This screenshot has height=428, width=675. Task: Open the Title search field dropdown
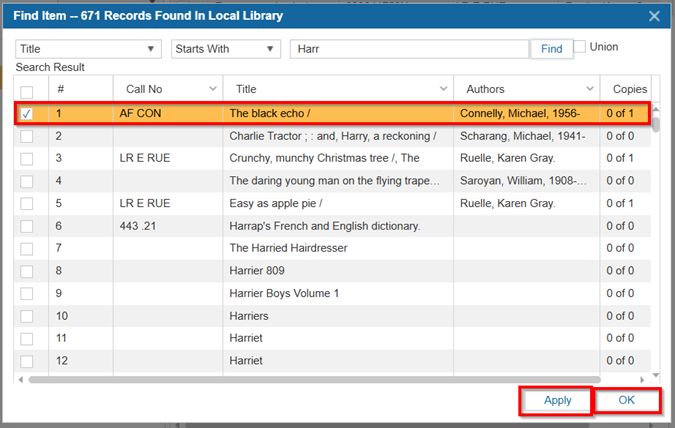(88, 49)
